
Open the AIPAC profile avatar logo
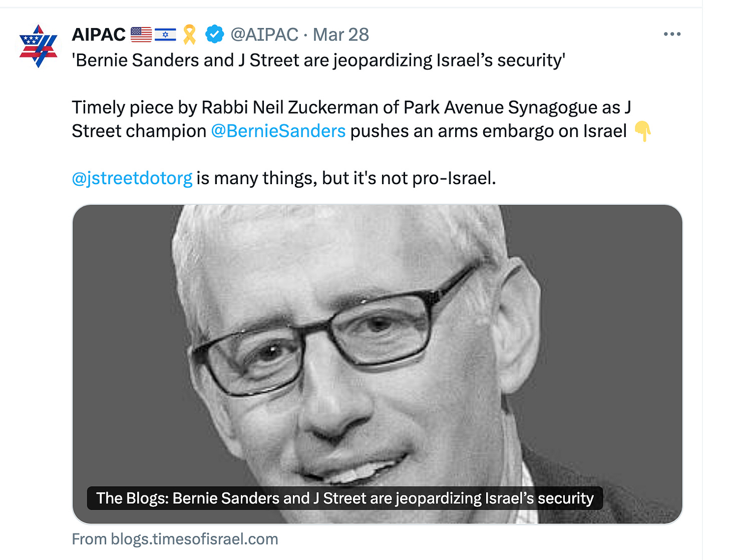click(39, 46)
